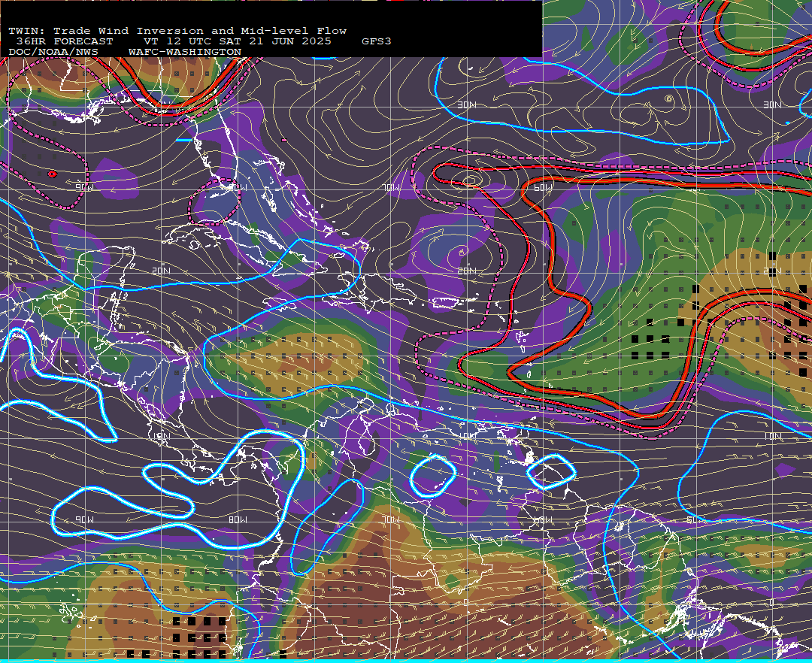Click the 90W label beside the dashed magenta loop
Viewport: 812px width, 663px height.
pos(84,187)
